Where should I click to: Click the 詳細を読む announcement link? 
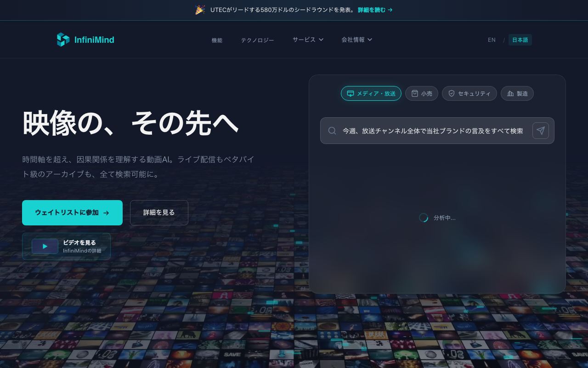click(375, 10)
